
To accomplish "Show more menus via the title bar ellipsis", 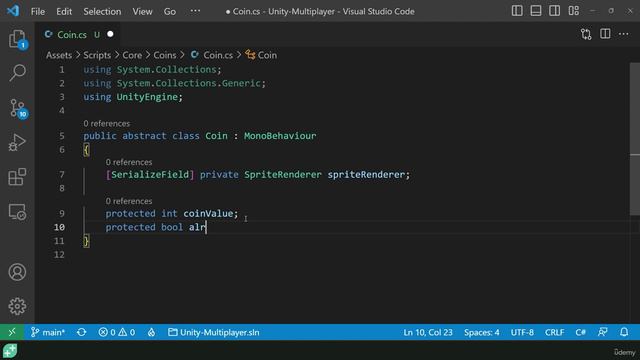I will tap(195, 11).
